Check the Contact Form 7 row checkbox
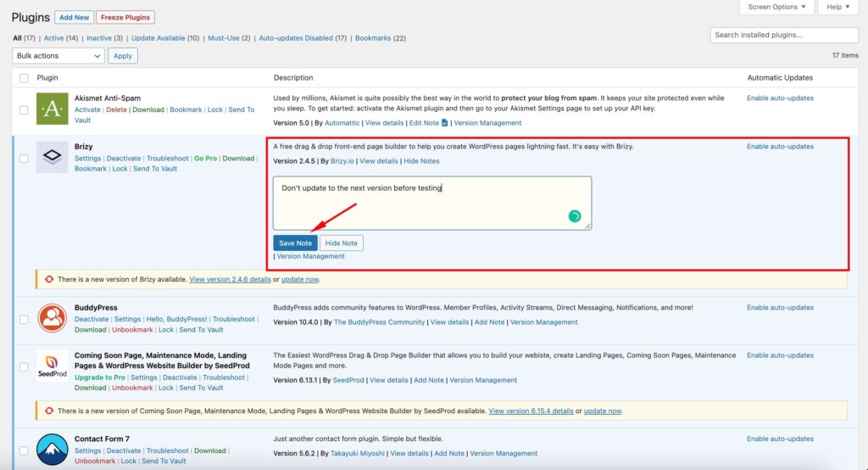Screen dimensions: 868x470 point(24,450)
